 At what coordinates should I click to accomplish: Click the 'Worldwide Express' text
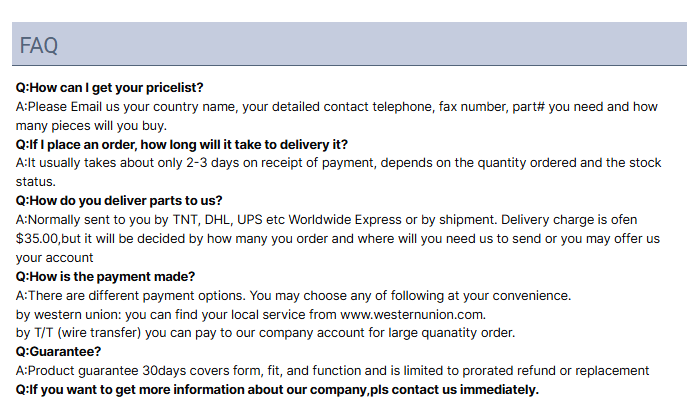[x=345, y=220]
